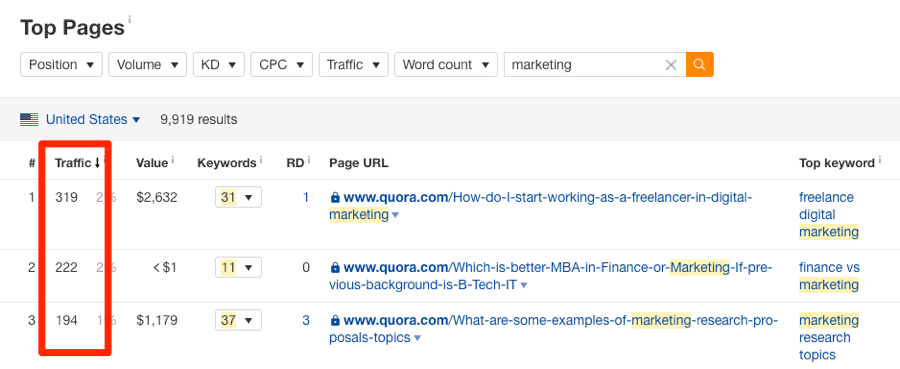Image resolution: width=900 pixels, height=369 pixels.
Task: Click the lock icon on the first row URL
Action: (335, 197)
